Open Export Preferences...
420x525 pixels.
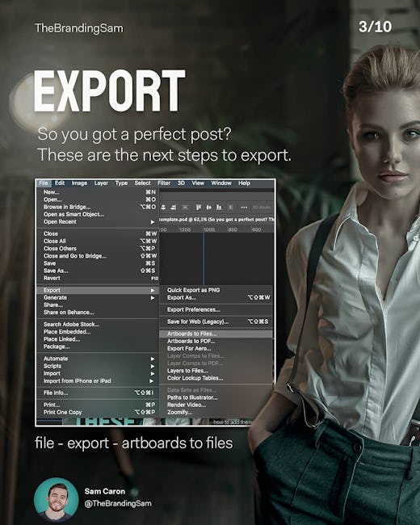[x=216, y=309]
